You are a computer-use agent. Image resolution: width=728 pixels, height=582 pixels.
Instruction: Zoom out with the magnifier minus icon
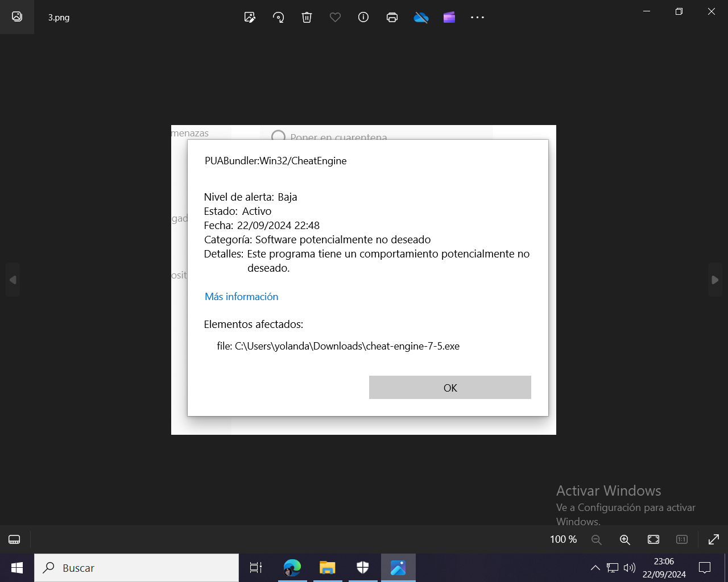(596, 539)
